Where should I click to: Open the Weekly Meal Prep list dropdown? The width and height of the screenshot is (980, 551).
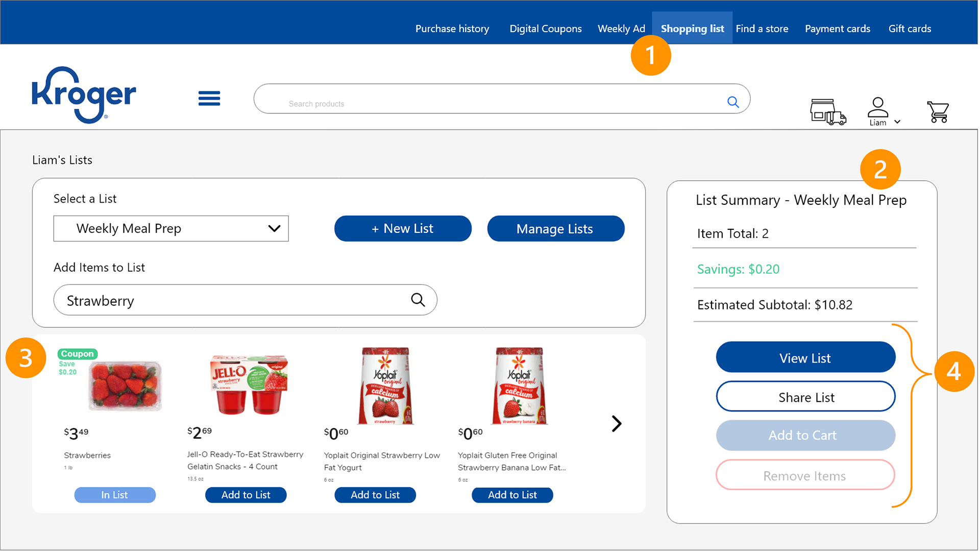click(x=171, y=228)
